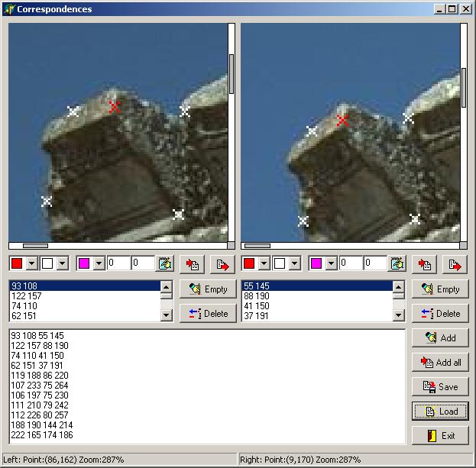Click first numeric field in left panel toolbar

click(x=118, y=263)
